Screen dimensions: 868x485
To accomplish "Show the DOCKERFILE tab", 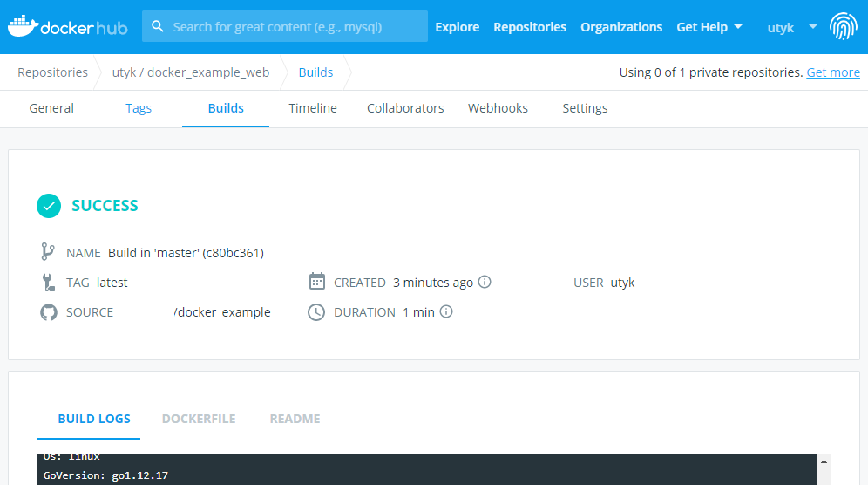I will (x=199, y=419).
